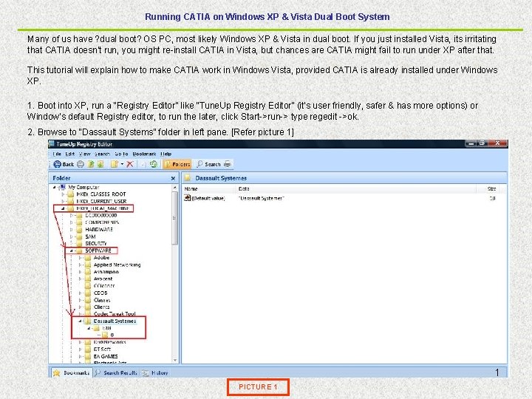Select the SECURITY key
Screen dimensions: 532x399
tap(95, 244)
